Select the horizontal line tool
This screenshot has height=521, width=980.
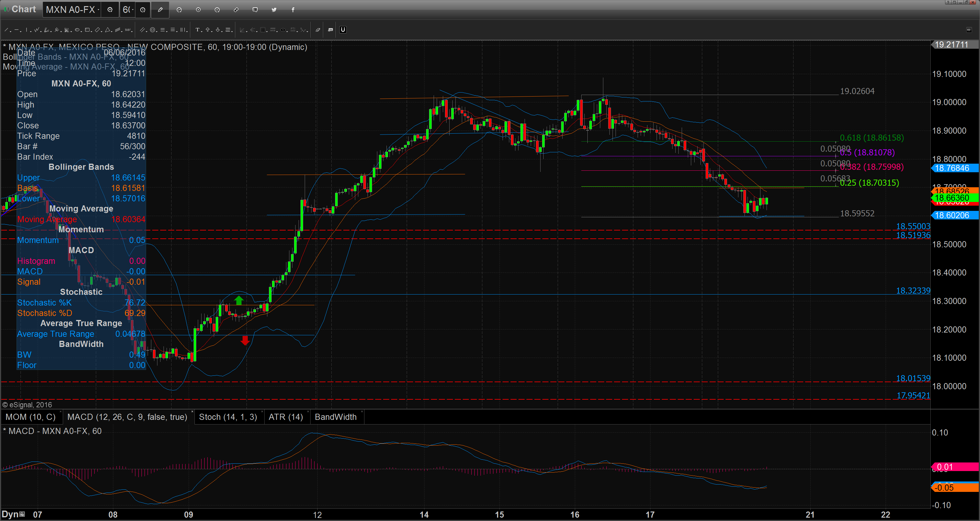[x=16, y=30]
